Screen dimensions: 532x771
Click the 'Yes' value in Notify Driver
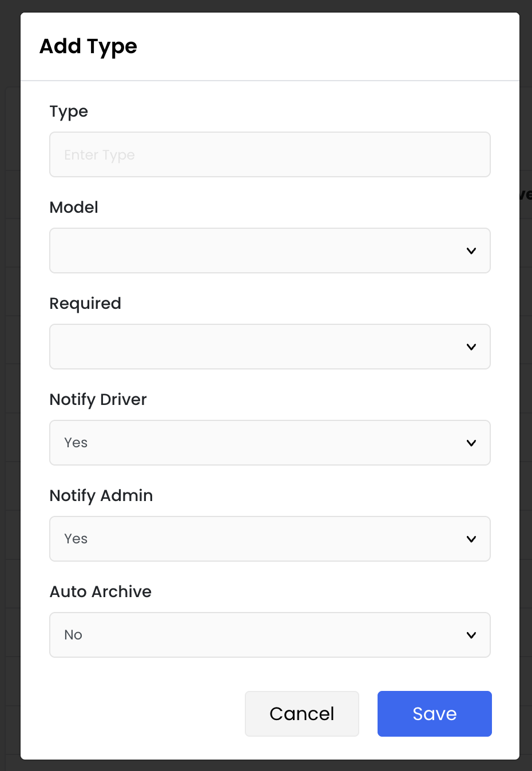(x=76, y=443)
